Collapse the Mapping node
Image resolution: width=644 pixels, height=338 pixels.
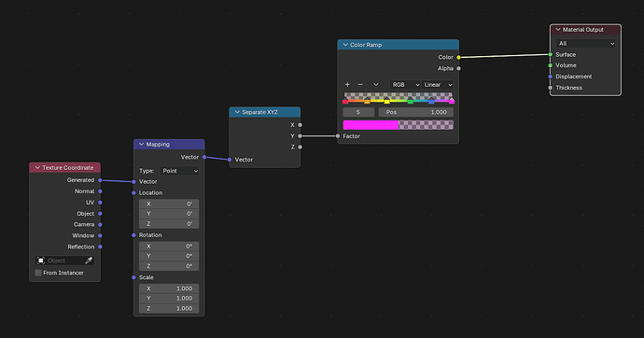pyautogui.click(x=141, y=144)
